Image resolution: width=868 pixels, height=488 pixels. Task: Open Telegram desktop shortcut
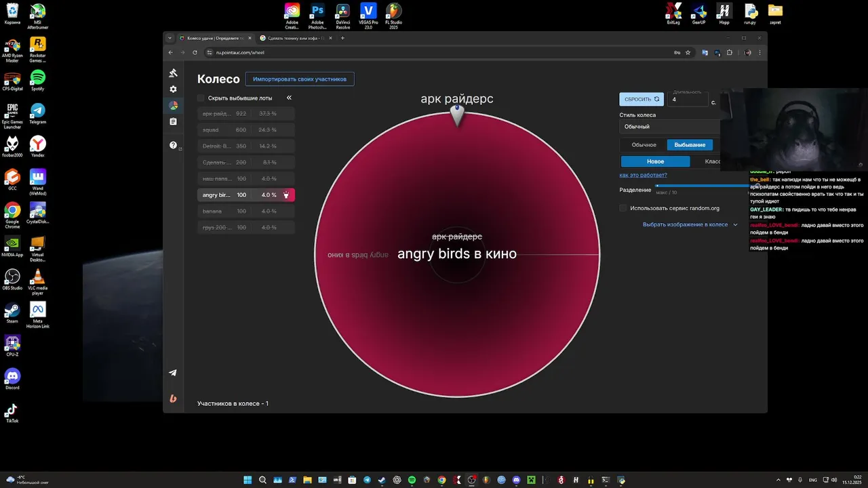(38, 113)
